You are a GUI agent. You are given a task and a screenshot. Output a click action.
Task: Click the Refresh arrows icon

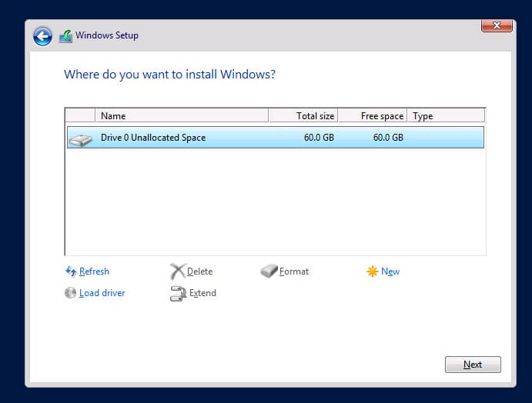tap(71, 271)
